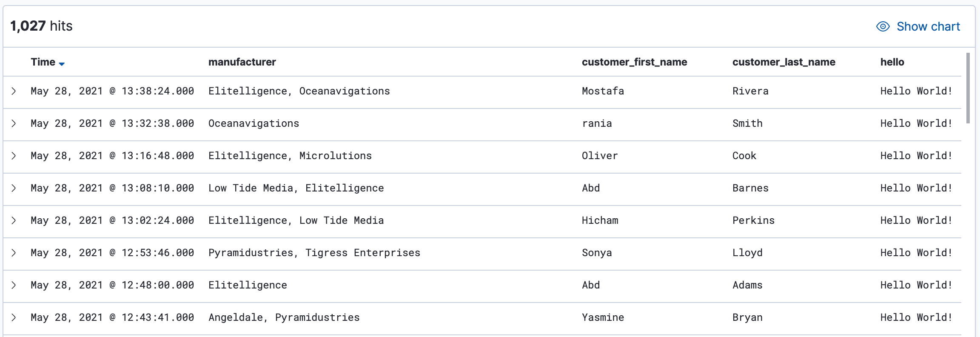Screen dimensions: 980x337
Task: Expand the 12:53:46.000 document row
Action: pyautogui.click(x=14, y=253)
